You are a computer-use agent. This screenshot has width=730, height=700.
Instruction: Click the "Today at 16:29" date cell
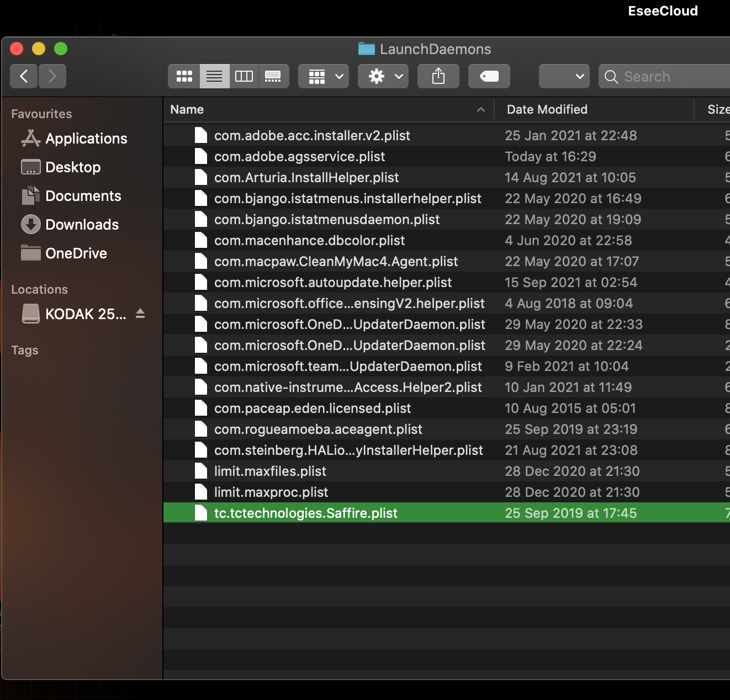tap(550, 156)
